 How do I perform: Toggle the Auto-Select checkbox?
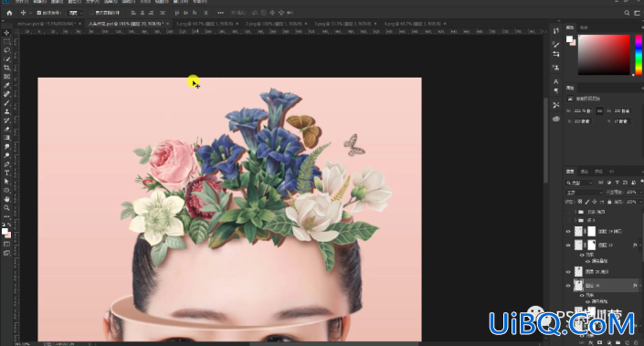coord(39,13)
